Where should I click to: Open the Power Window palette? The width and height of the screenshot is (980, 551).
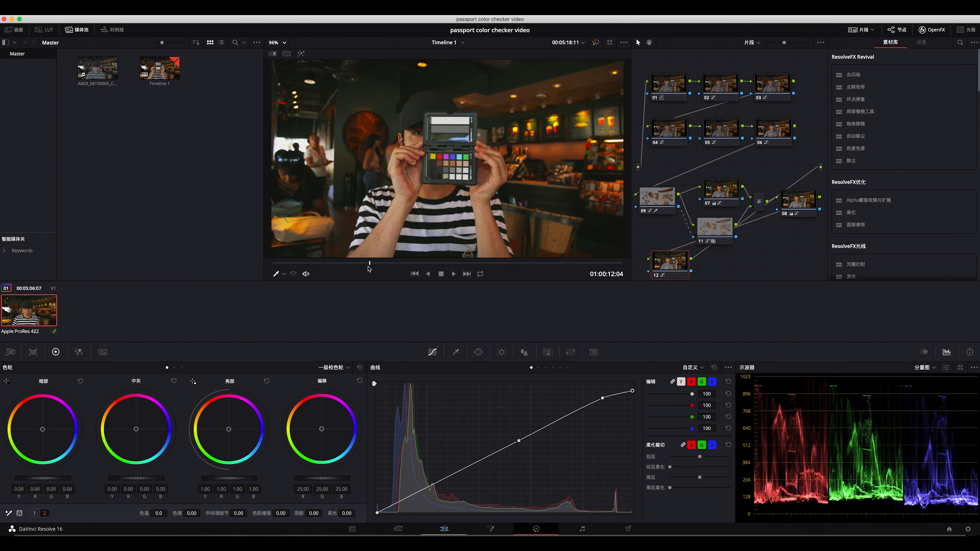(479, 352)
